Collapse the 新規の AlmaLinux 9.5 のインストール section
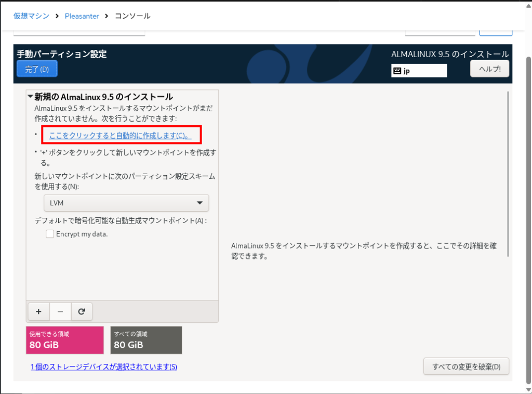532x394 pixels. (x=31, y=97)
